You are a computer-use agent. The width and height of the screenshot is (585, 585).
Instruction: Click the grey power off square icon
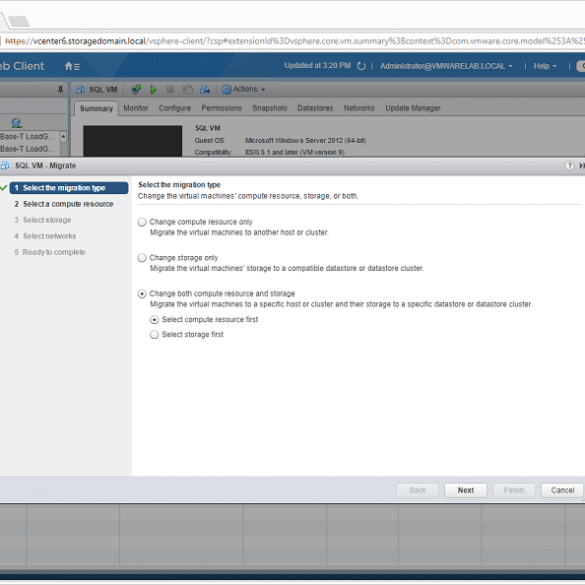click(x=170, y=90)
